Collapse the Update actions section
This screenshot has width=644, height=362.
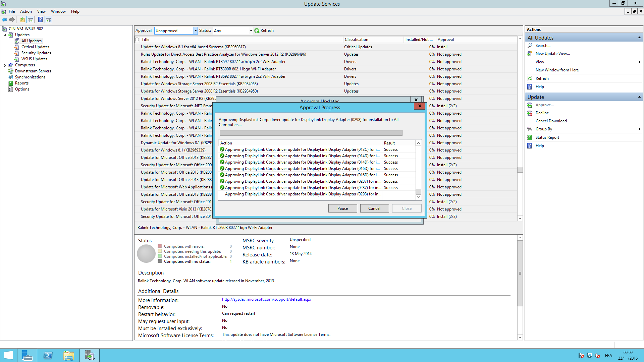[639, 97]
